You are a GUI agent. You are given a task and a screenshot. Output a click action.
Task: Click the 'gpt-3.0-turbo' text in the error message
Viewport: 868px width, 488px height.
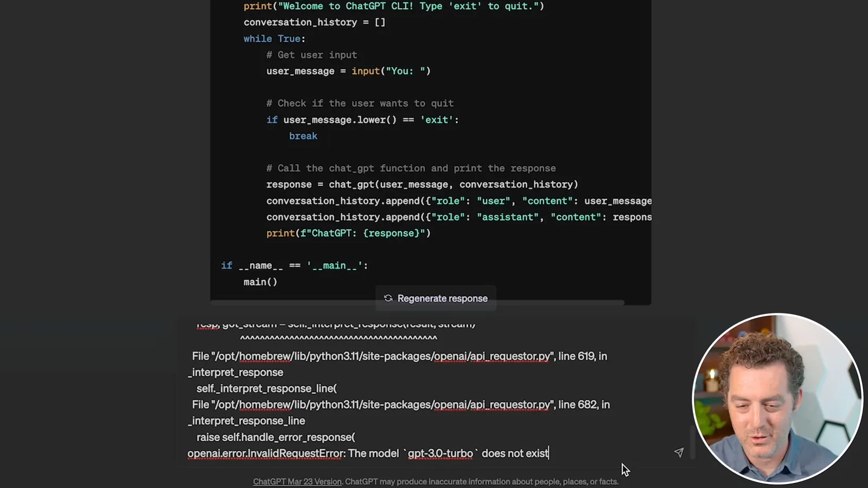click(441, 453)
